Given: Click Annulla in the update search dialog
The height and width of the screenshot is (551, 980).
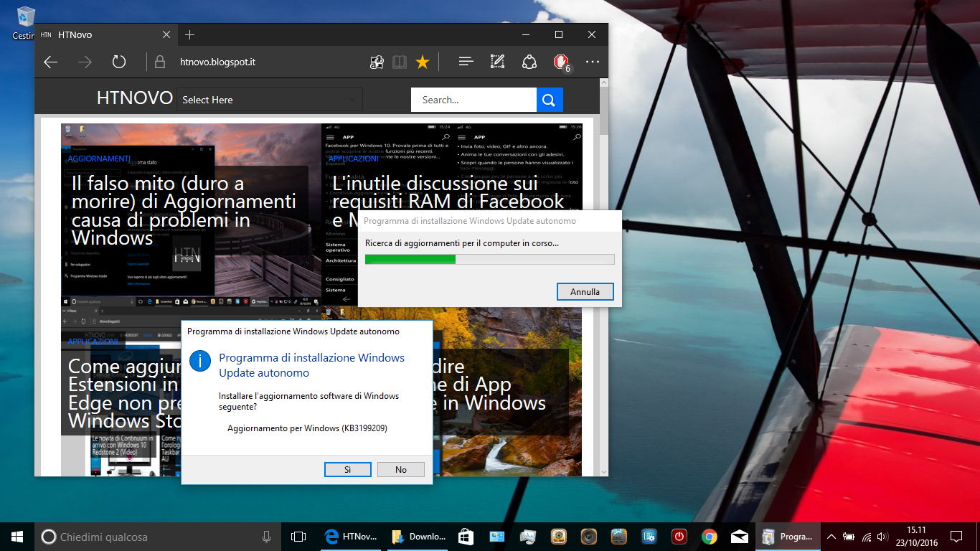Looking at the screenshot, I should (x=585, y=292).
